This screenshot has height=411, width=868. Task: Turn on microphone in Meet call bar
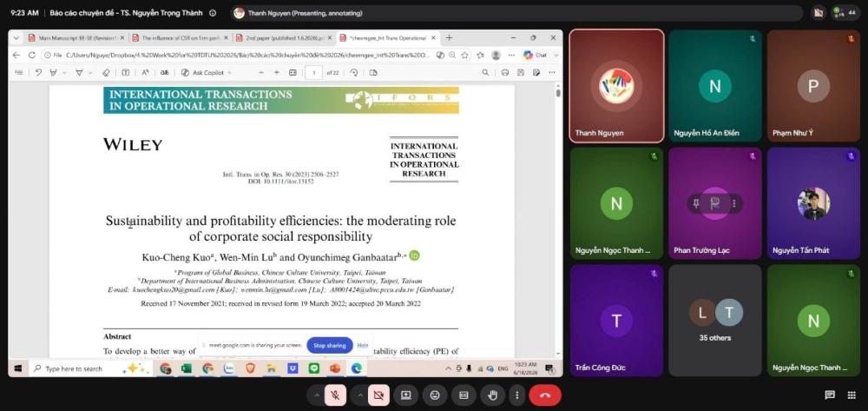coord(335,395)
